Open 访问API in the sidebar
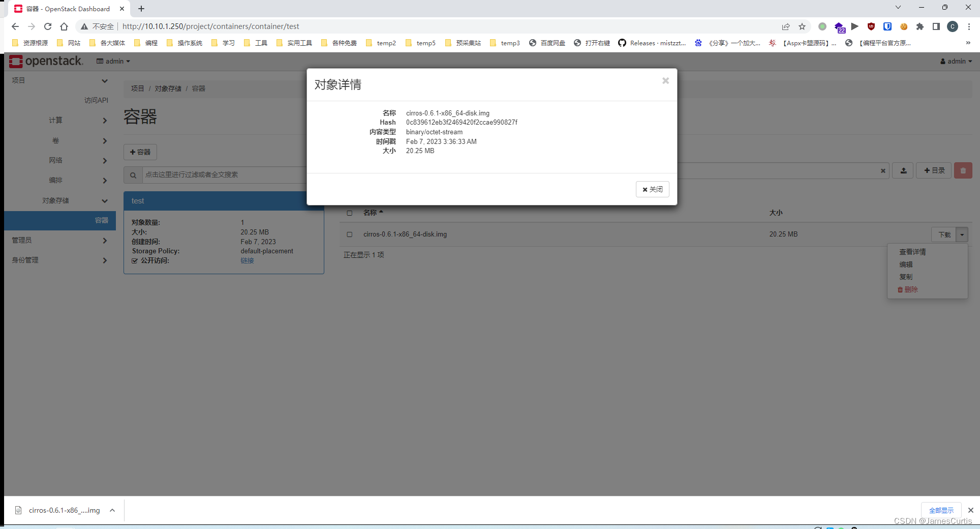This screenshot has height=529, width=980. click(x=96, y=100)
